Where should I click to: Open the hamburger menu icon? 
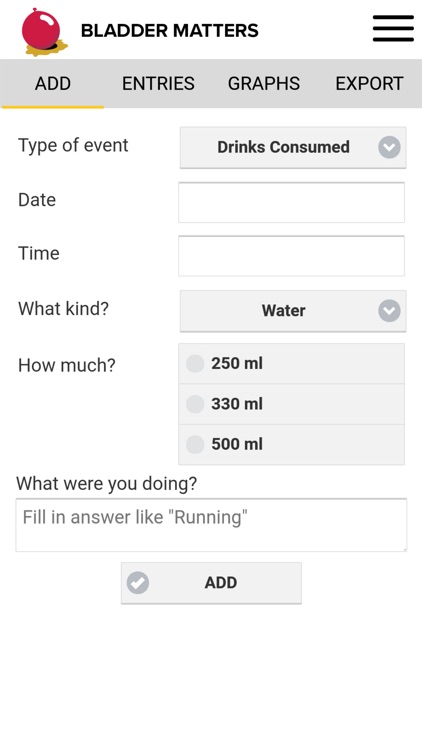tap(393, 28)
